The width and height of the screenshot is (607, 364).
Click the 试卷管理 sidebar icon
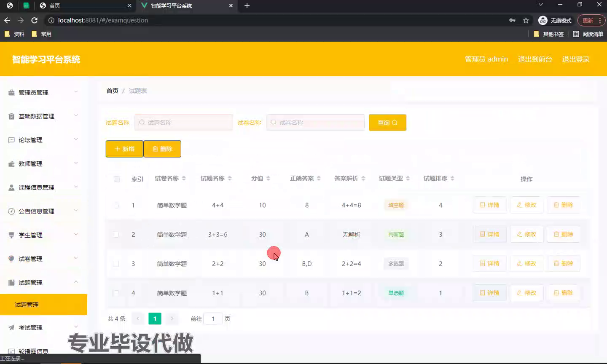coord(11,259)
